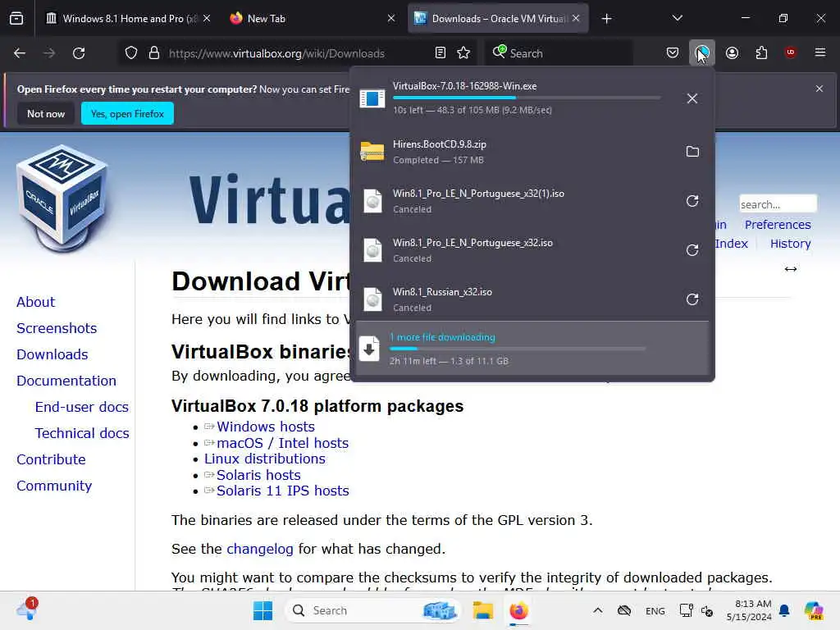The height and width of the screenshot is (630, 840).
Task: Click the VirtualBox installer file icon
Action: [x=372, y=98]
